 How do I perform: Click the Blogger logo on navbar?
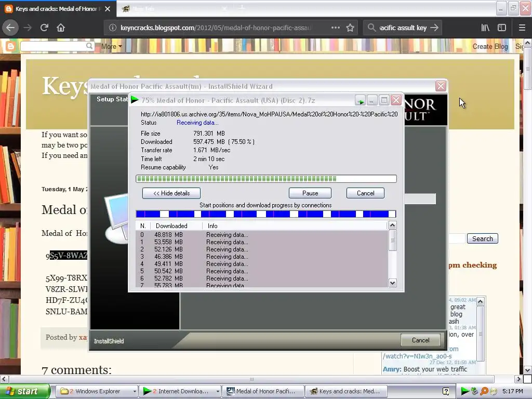tap(10, 46)
